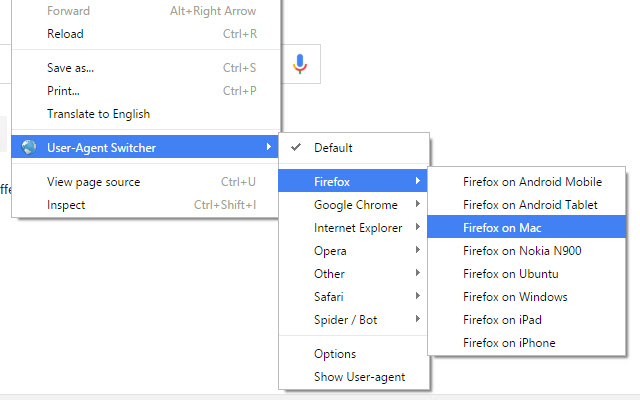The width and height of the screenshot is (640, 400).
Task: Choose Translate to English
Action: 98,114
